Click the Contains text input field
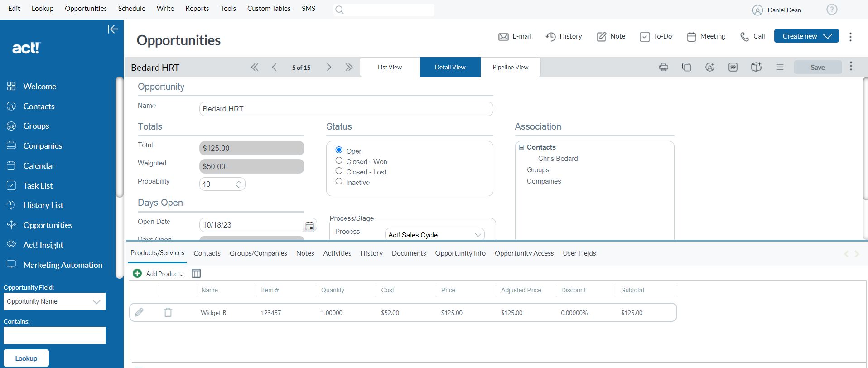The width and height of the screenshot is (868, 368). (x=54, y=335)
